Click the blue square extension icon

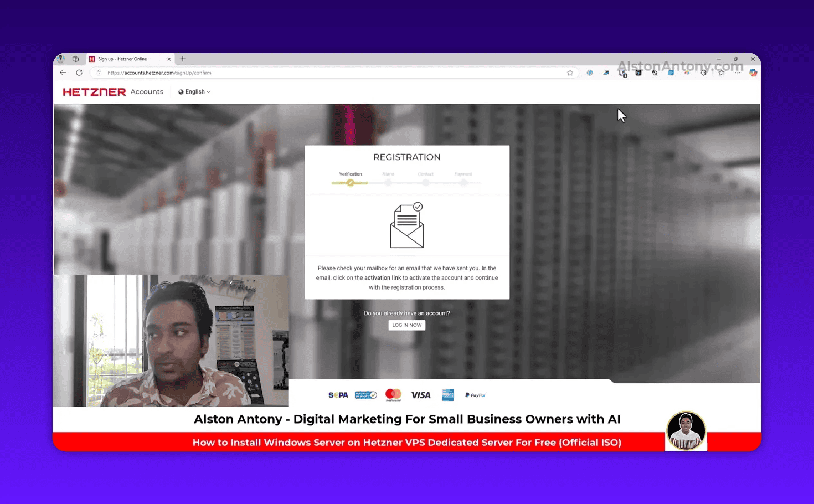(671, 73)
